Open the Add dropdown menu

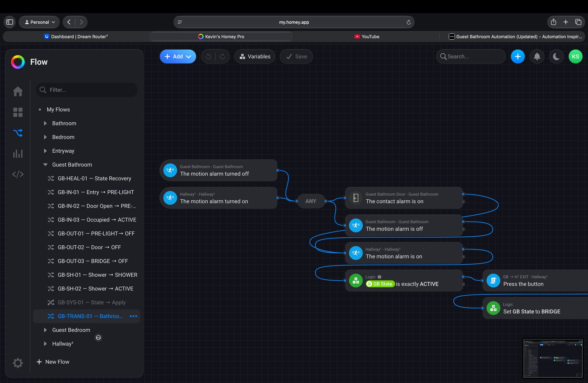tap(178, 56)
